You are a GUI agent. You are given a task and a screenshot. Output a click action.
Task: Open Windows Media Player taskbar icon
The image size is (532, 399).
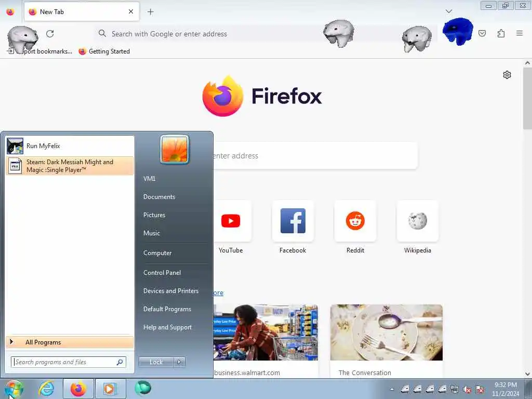click(110, 389)
